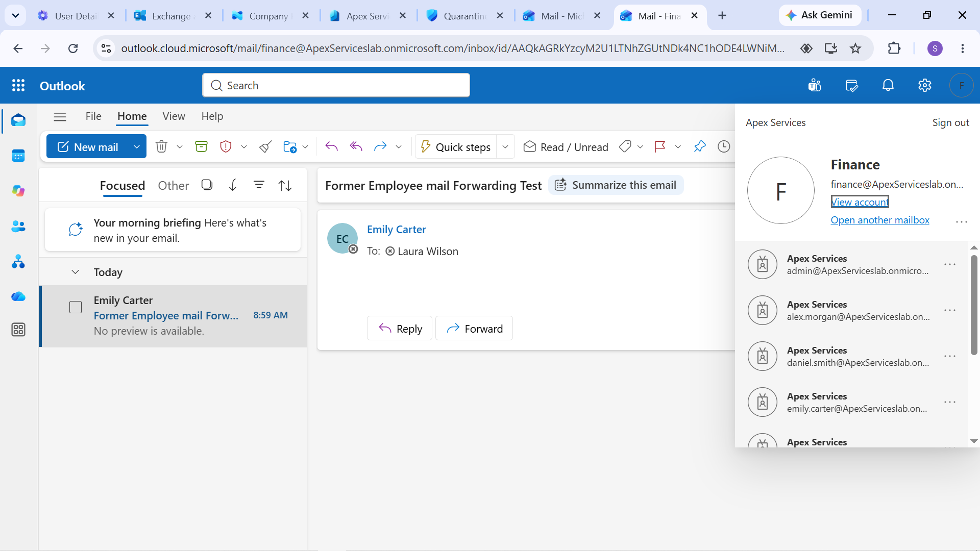
Task: Toggle select-all messages mode icon
Action: point(207,185)
